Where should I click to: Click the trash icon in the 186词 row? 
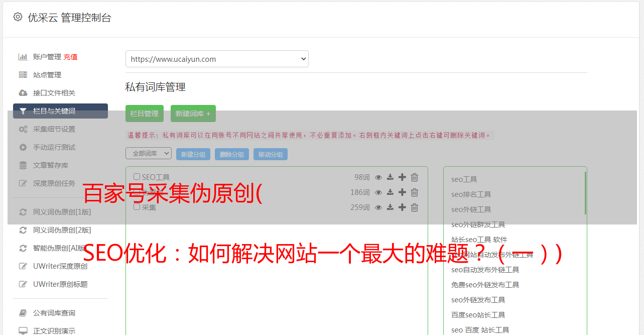(415, 192)
